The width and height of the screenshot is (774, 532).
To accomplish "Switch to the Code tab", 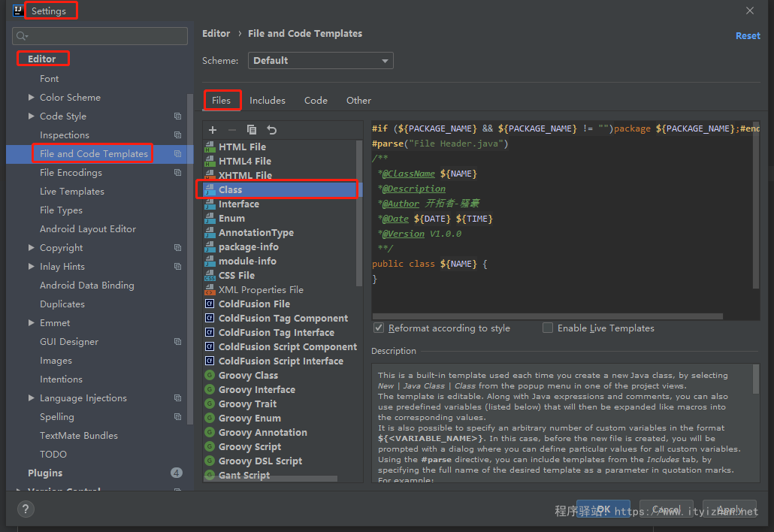I will (316, 100).
